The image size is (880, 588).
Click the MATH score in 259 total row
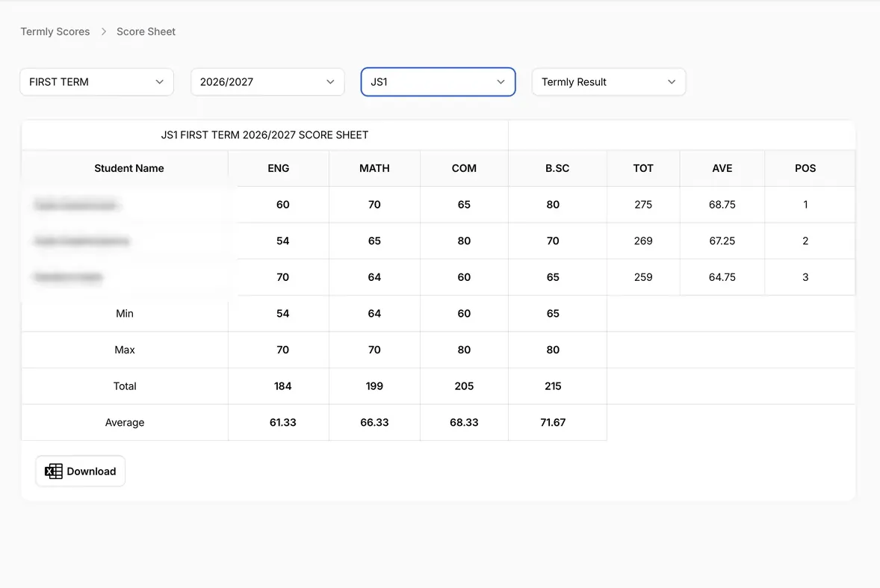coord(374,277)
